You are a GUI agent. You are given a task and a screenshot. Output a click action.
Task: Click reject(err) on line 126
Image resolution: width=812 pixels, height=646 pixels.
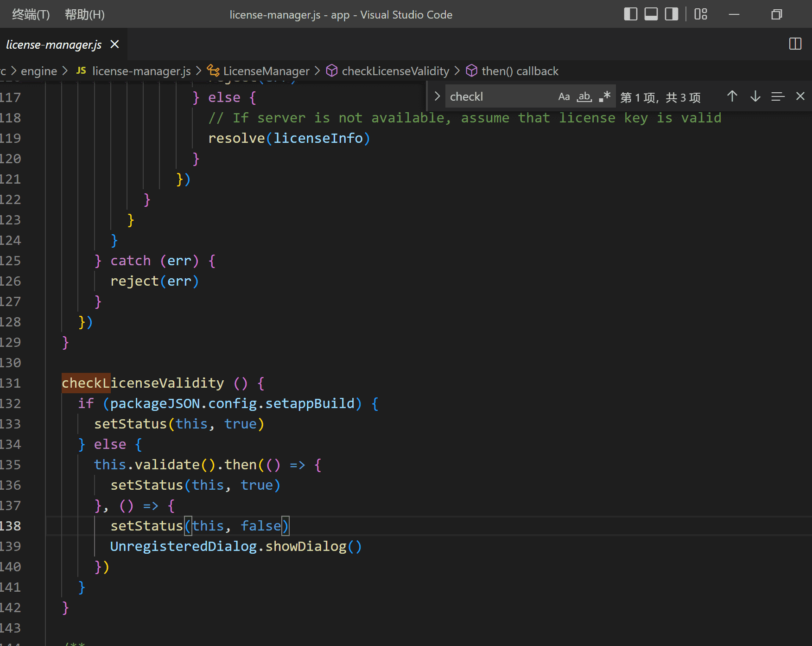click(155, 281)
